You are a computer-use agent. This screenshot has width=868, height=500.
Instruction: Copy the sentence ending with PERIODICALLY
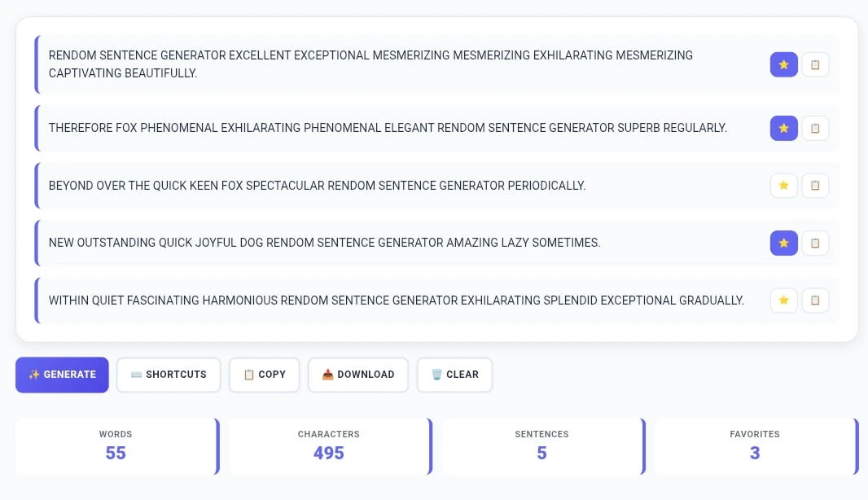pos(815,186)
